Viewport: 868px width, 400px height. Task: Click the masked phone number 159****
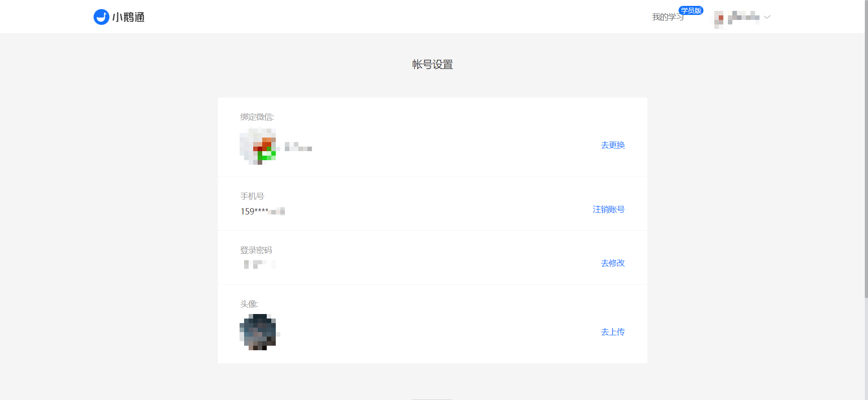(x=262, y=211)
